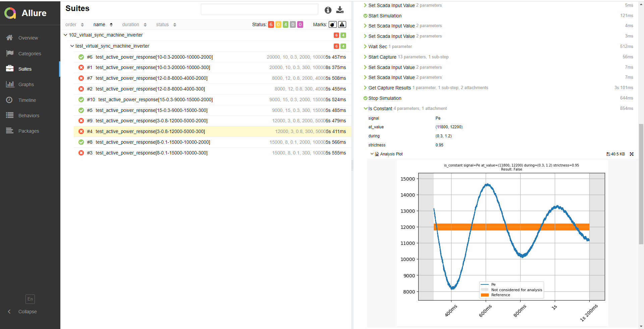Click the info icon next to search box
Screen dimensions: 644x329
click(328, 10)
